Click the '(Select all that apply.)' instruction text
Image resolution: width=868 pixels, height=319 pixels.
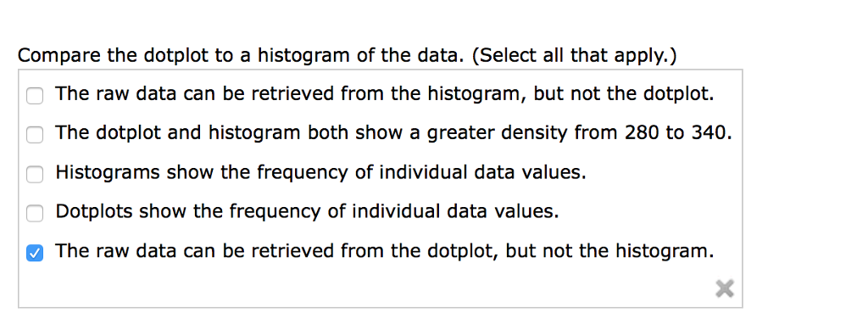[575, 55]
